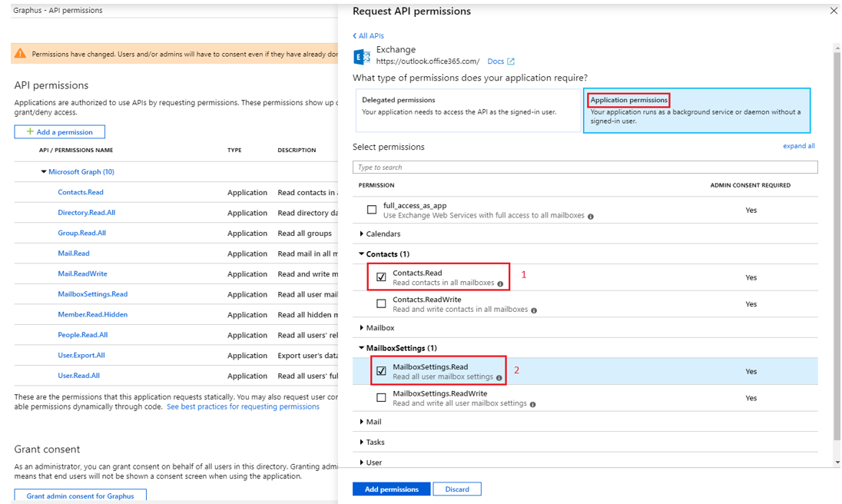Click the TYPE column header
The height and width of the screenshot is (504, 842).
pyautogui.click(x=234, y=151)
